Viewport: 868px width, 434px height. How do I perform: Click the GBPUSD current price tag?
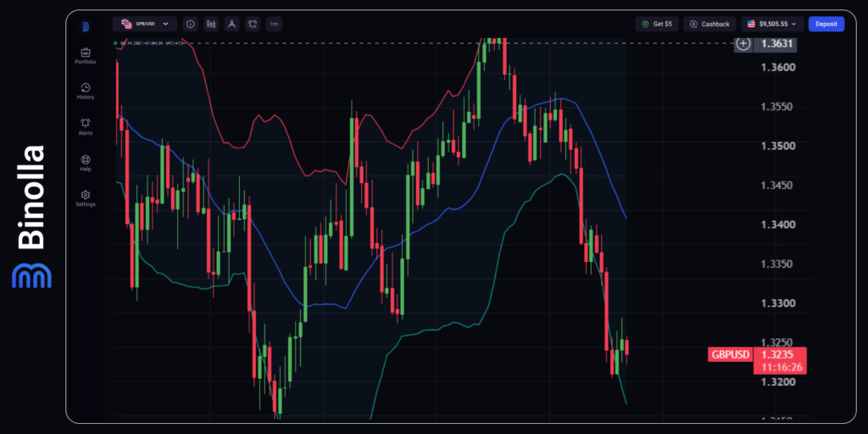tap(730, 355)
